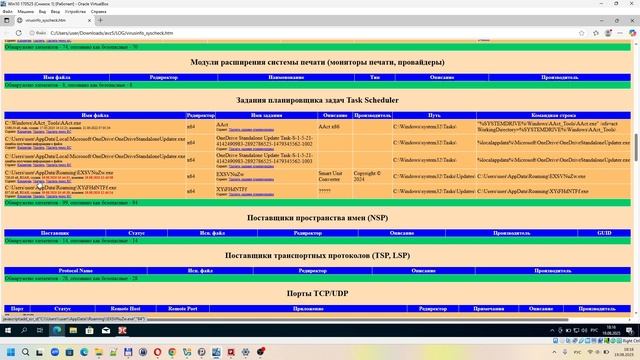Open Opera from the host taskbar

(x=158, y=352)
